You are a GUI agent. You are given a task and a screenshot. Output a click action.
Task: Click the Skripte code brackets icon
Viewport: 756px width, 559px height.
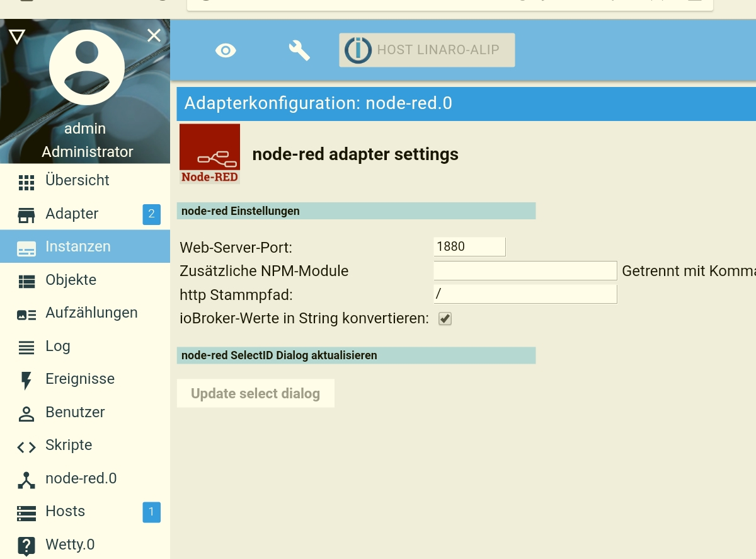[26, 447]
